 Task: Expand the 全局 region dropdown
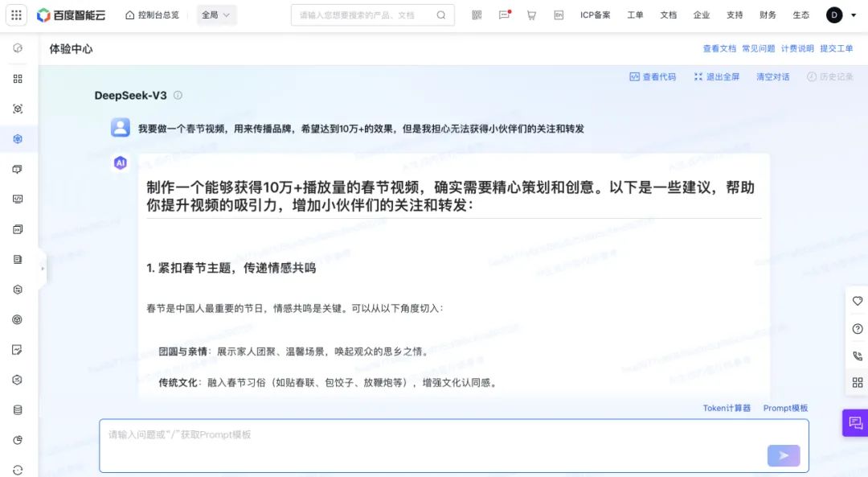click(x=216, y=15)
